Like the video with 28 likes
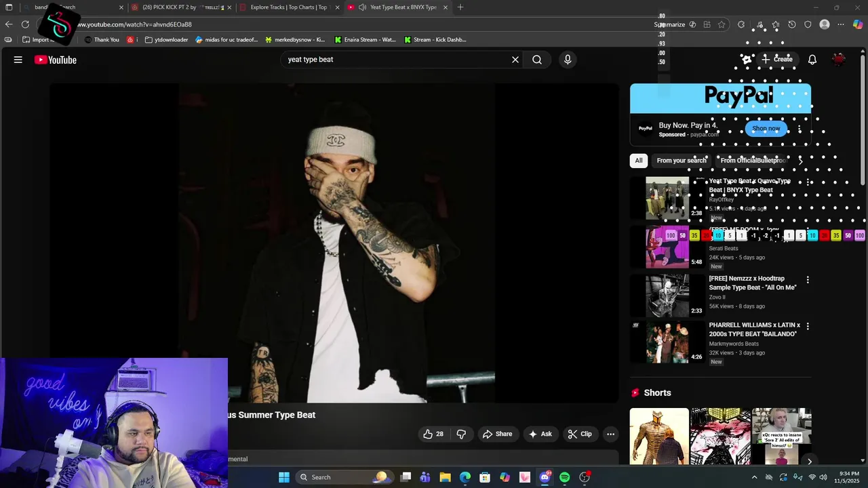 [433, 434]
